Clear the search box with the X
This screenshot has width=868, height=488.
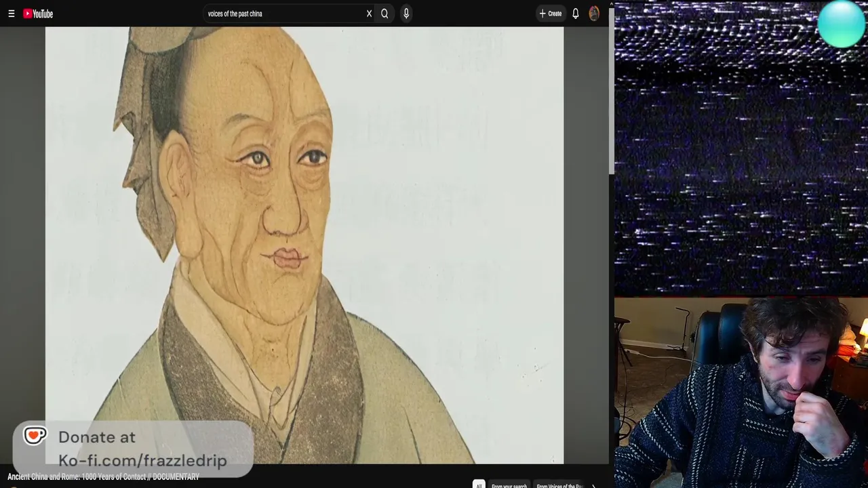point(369,14)
